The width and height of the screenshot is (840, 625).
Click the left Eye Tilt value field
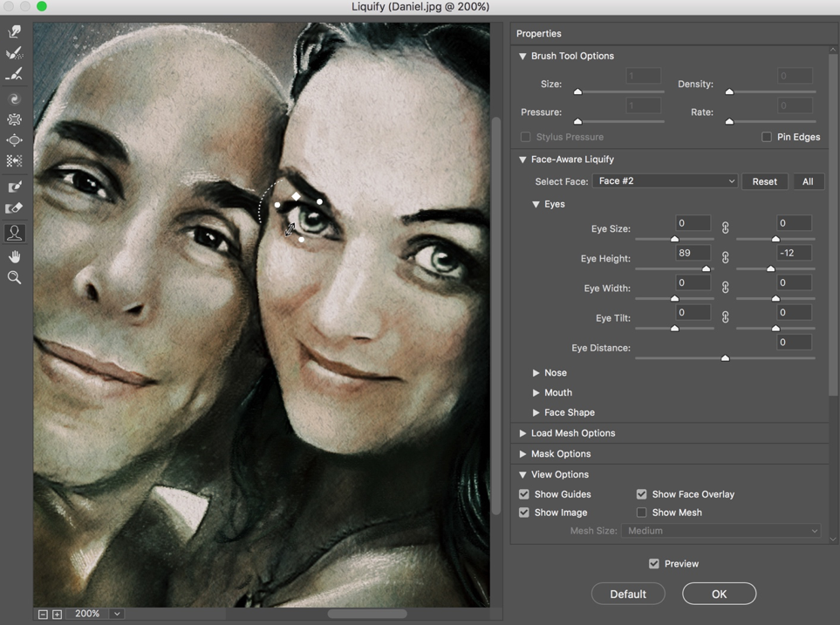pyautogui.click(x=693, y=312)
